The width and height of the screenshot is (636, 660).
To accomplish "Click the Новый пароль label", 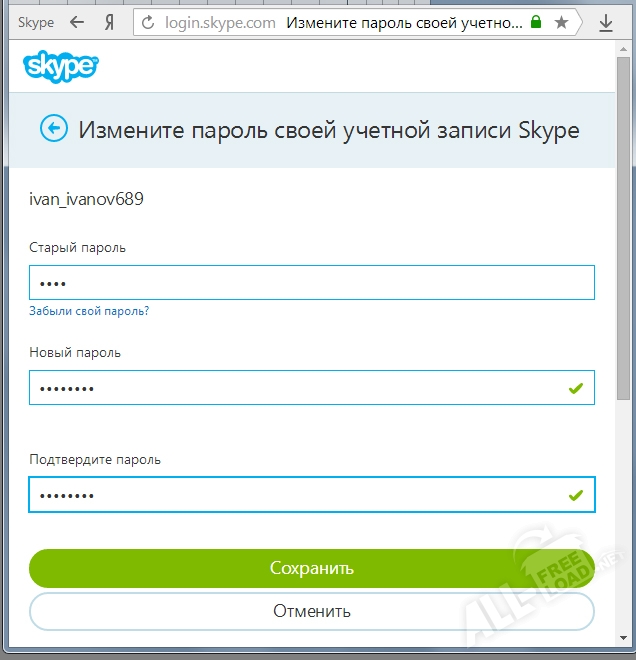I will [x=75, y=352].
